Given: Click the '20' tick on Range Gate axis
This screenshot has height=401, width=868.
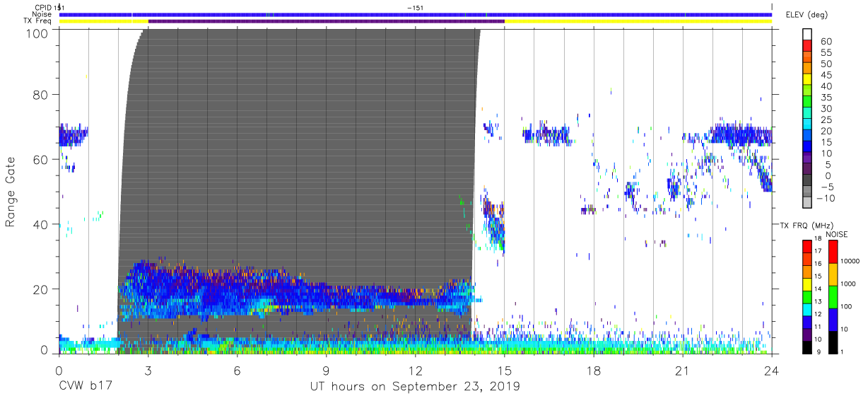Looking at the screenshot, I should tap(42, 289).
